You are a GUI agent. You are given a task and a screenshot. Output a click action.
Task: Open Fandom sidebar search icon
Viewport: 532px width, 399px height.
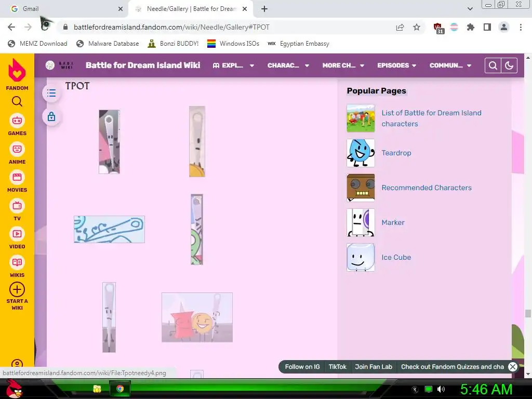17,101
